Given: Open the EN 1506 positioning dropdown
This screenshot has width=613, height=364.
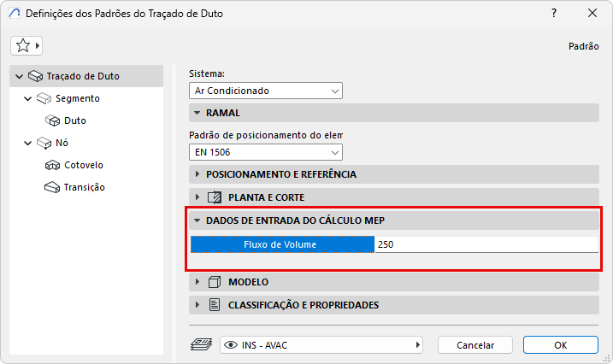Looking at the screenshot, I should [265, 152].
